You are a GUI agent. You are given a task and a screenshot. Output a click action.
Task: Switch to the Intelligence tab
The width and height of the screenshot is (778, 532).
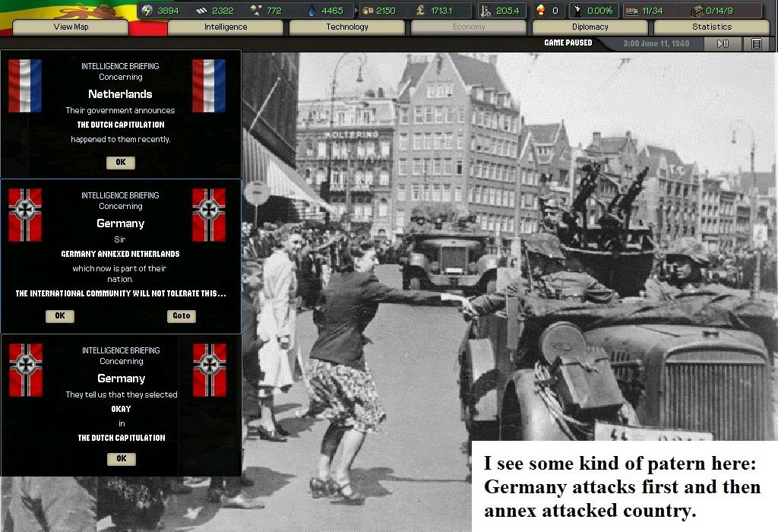(x=226, y=27)
